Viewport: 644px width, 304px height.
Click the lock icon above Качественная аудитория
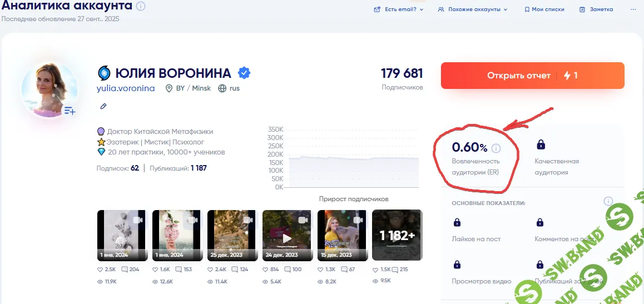click(x=540, y=145)
